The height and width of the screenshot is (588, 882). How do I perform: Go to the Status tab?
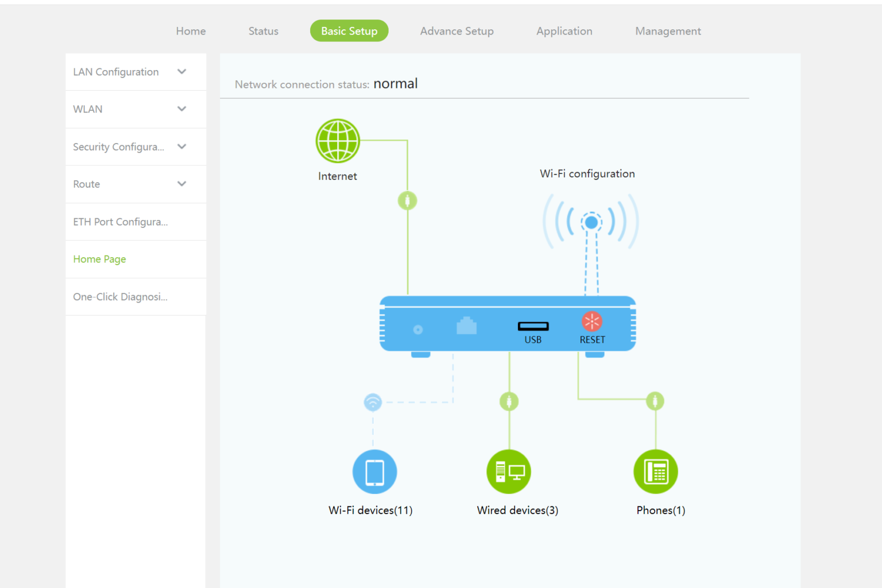click(263, 31)
